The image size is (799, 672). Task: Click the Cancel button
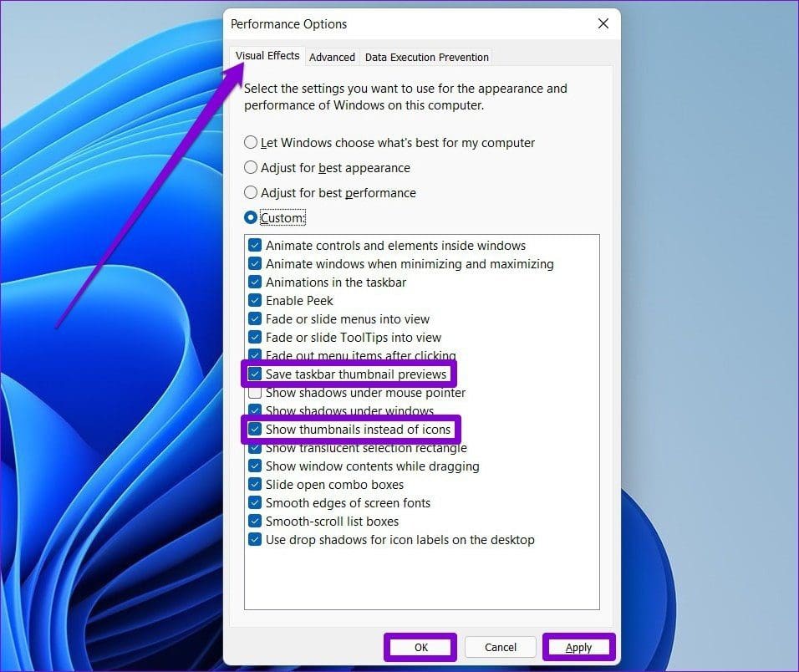point(501,647)
